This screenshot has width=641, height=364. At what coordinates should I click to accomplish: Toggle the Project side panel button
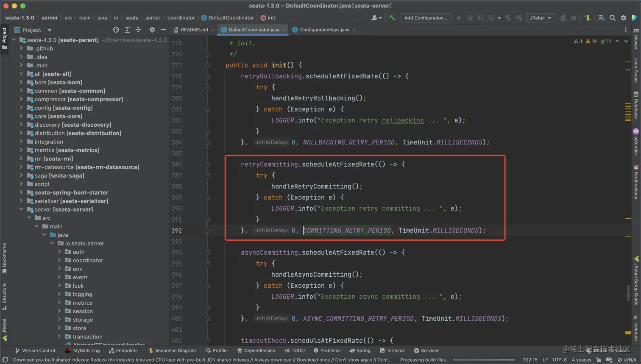(4, 38)
